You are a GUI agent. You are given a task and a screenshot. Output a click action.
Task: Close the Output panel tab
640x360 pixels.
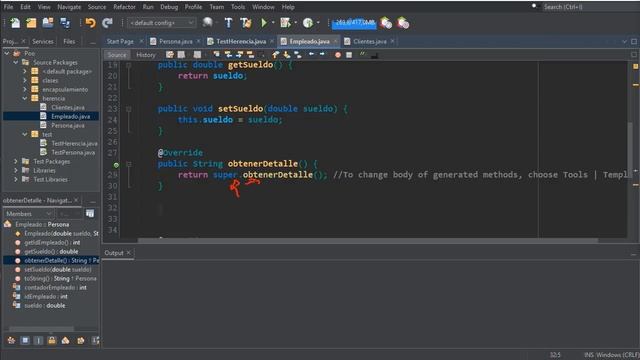tap(128, 253)
